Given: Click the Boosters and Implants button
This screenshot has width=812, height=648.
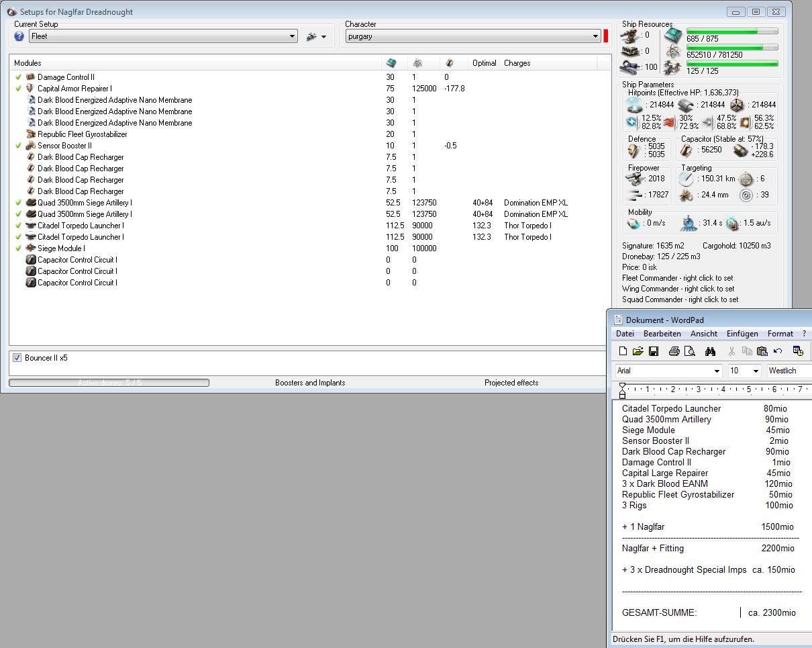Looking at the screenshot, I should (310, 383).
